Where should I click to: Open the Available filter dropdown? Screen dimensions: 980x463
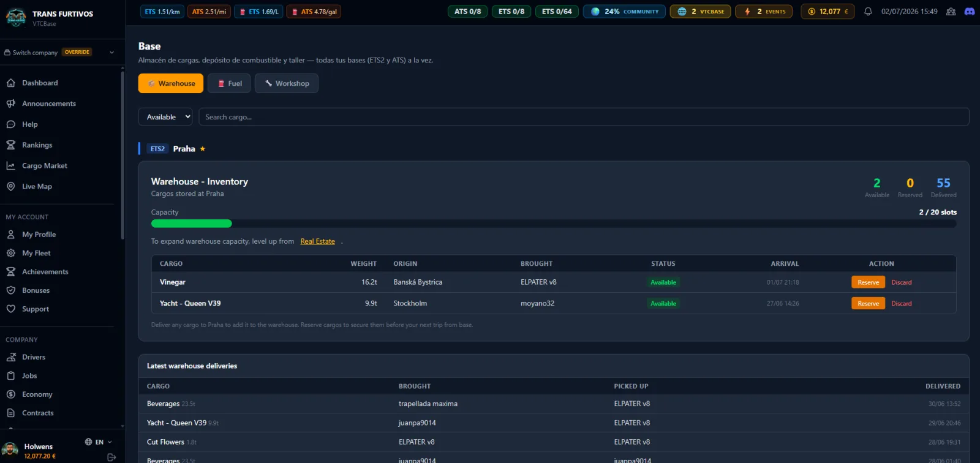[x=166, y=117]
